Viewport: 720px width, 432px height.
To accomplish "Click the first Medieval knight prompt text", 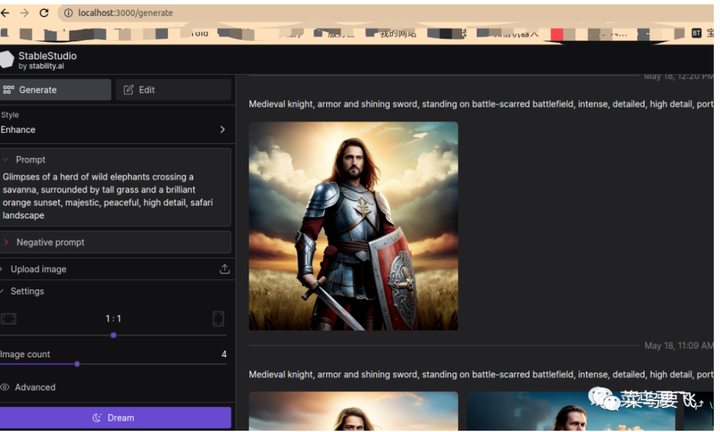I will point(481,104).
